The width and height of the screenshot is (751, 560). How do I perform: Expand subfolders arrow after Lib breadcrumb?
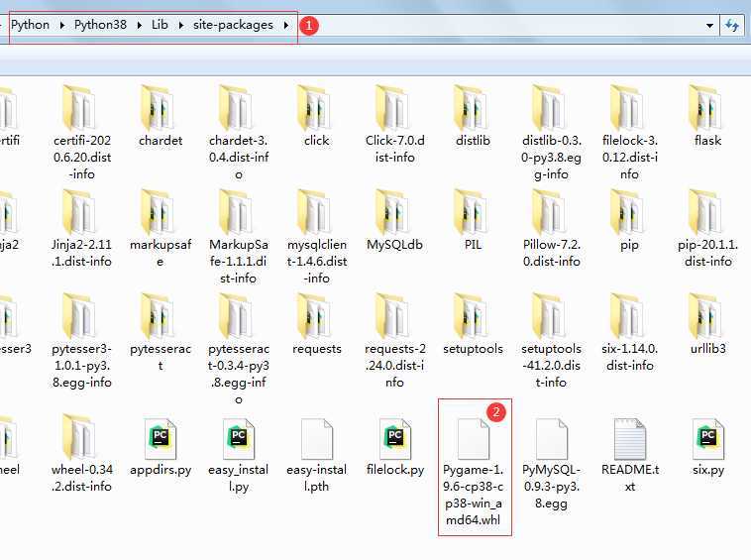click(x=181, y=25)
